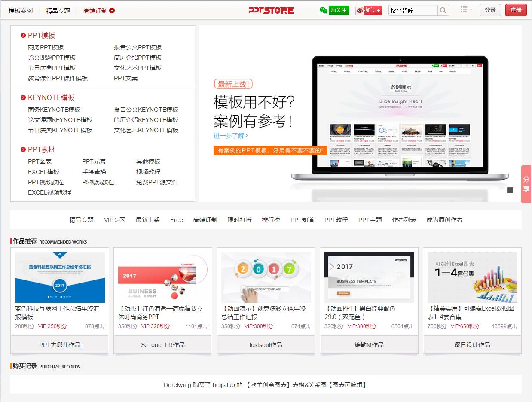Click the 注册 button
Image resolution: width=532 pixels, height=402 pixels.
pyautogui.click(x=516, y=10)
